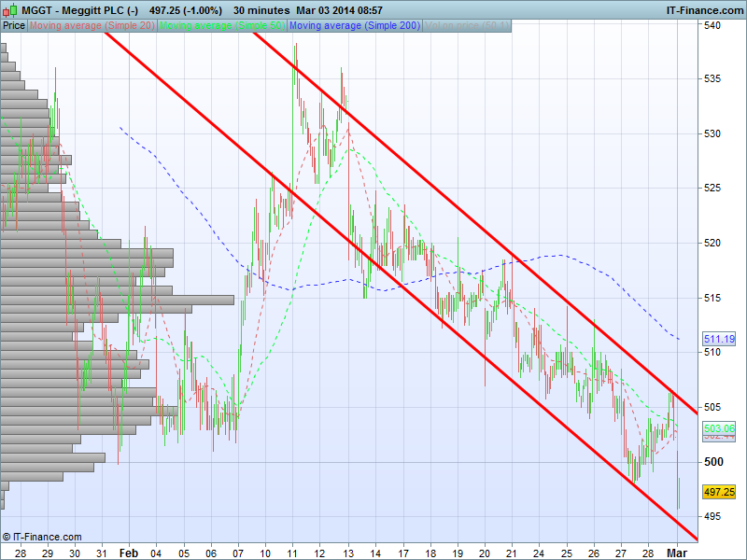Click the blue 511.19 moving average tag
747x560 pixels.
click(x=719, y=339)
